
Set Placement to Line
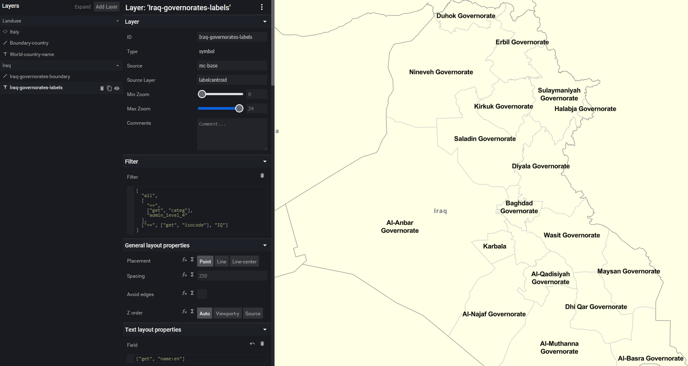point(222,262)
